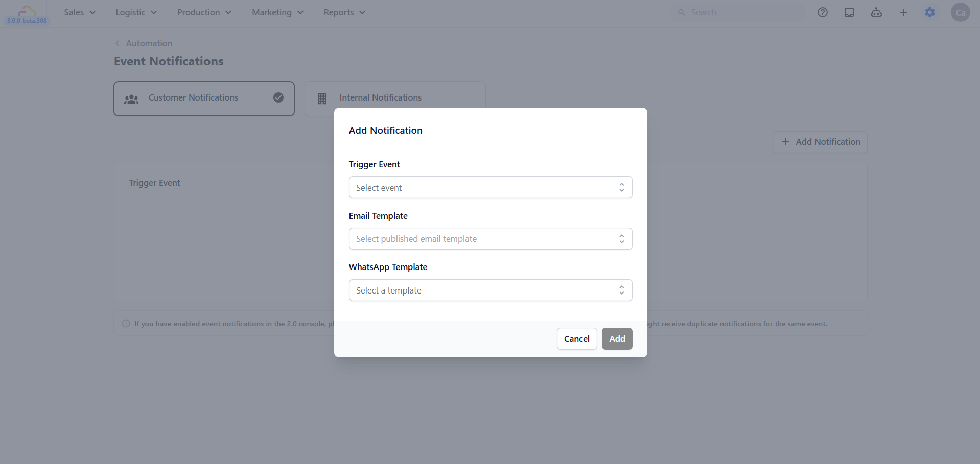Open the Email Template dropdown

click(x=490, y=239)
